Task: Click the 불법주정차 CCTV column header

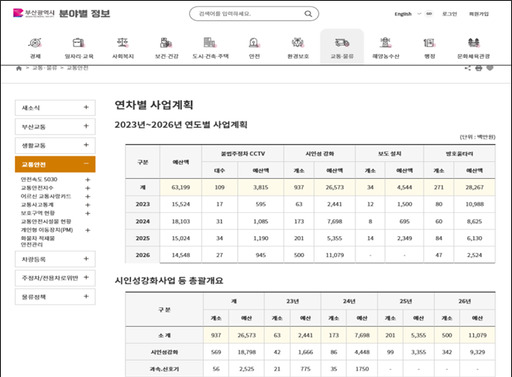Action: tap(243, 154)
